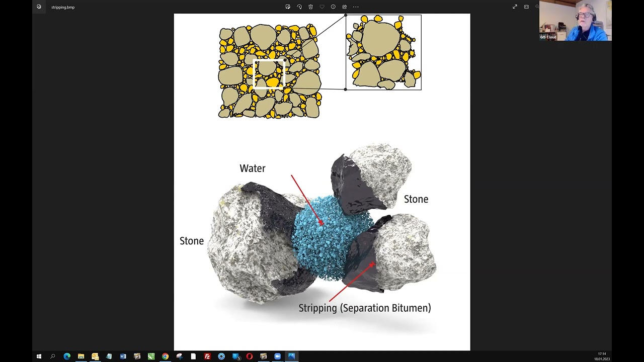Open taskbar Search
Screen dimensions: 644x362
[x=53, y=356]
